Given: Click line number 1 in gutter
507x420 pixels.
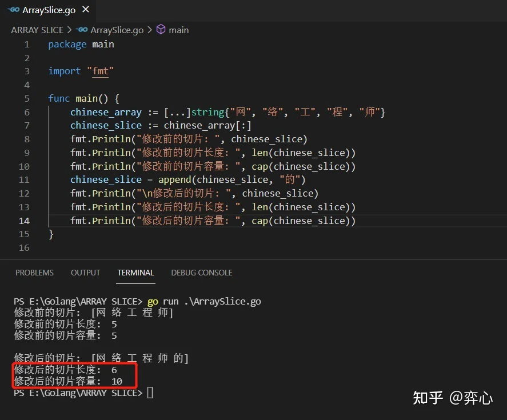Looking at the screenshot, I should click(x=27, y=45).
